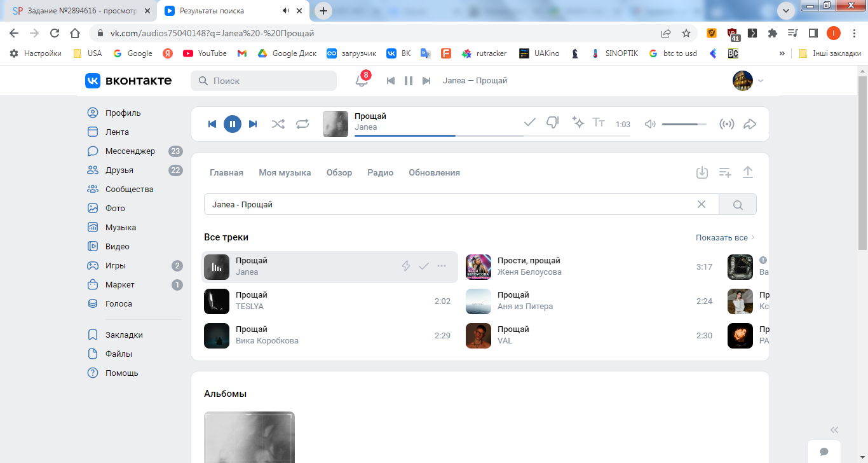Image resolution: width=868 pixels, height=463 pixels.
Task: Skip to previous track in main player
Action: click(212, 124)
